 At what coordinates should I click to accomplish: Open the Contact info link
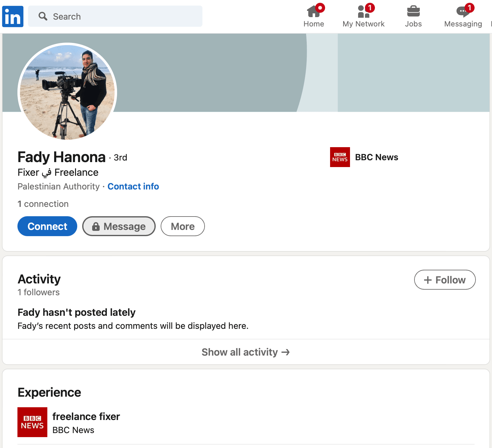[x=133, y=186]
